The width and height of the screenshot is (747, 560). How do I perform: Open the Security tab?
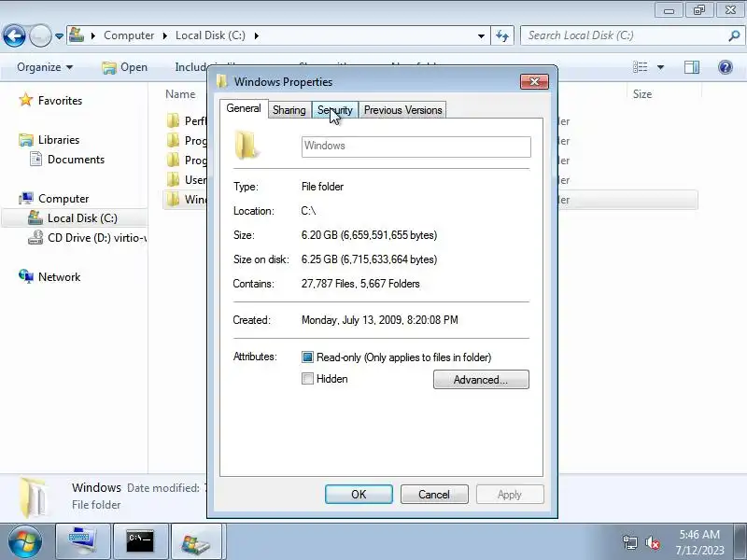335,110
